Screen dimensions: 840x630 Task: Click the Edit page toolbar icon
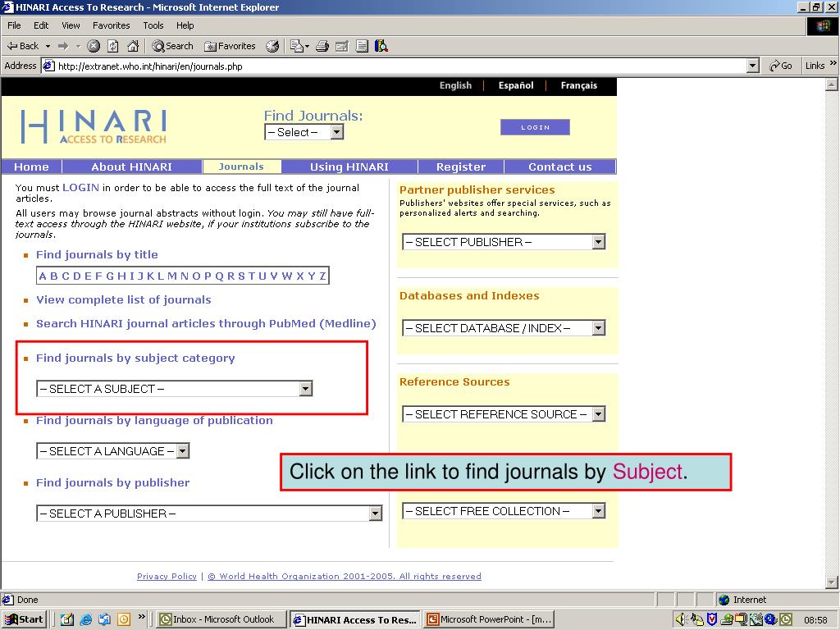click(x=342, y=46)
